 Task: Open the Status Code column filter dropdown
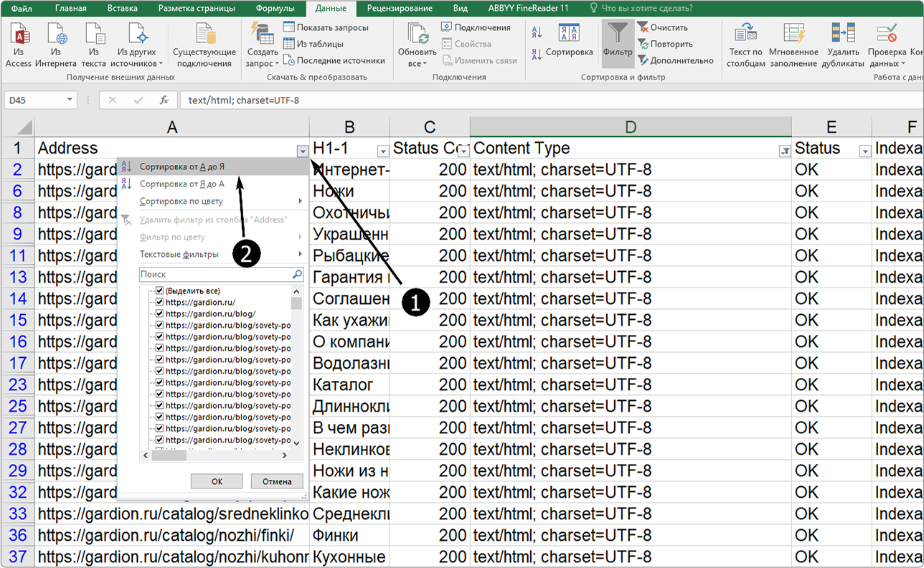pos(463,151)
